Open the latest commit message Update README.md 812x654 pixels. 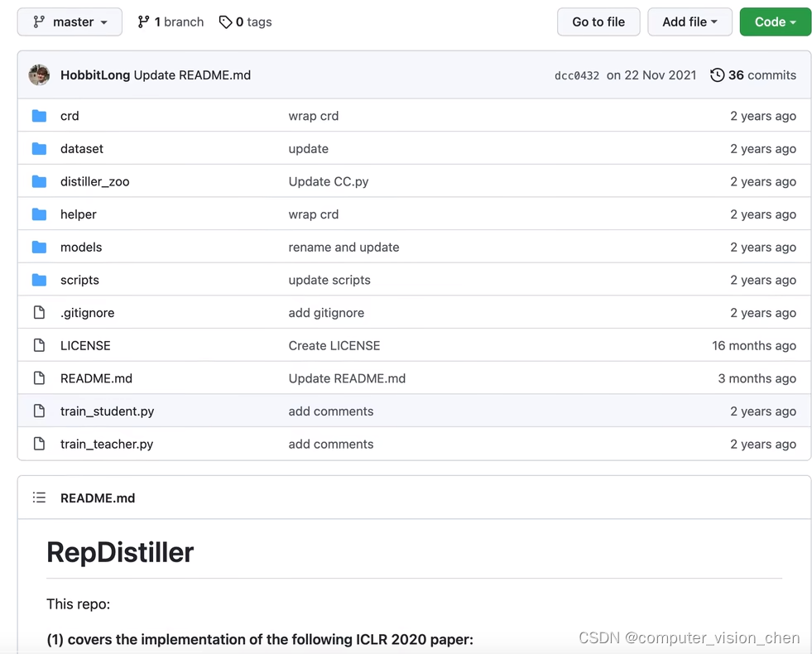point(192,75)
